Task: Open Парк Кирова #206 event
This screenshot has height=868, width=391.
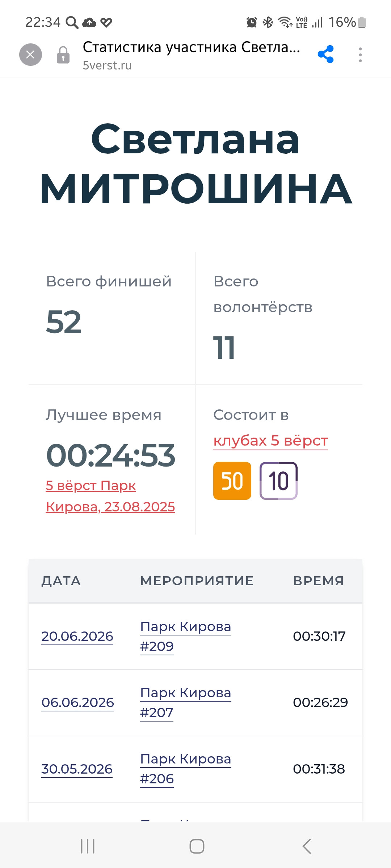Action: [185, 769]
